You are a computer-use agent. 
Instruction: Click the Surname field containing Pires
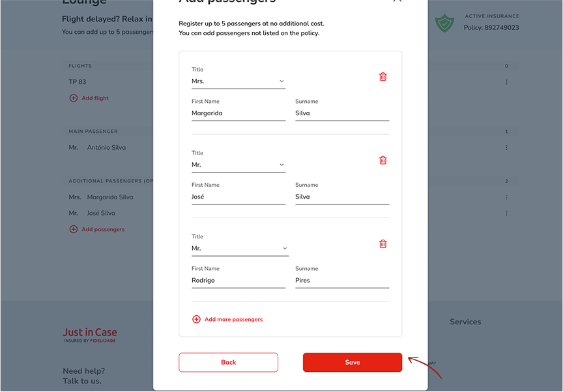(341, 281)
